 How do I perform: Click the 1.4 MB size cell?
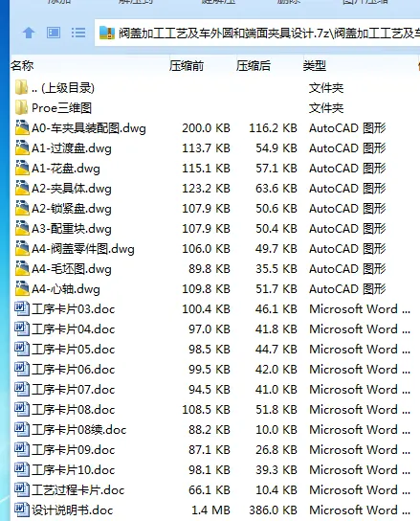pos(210,510)
